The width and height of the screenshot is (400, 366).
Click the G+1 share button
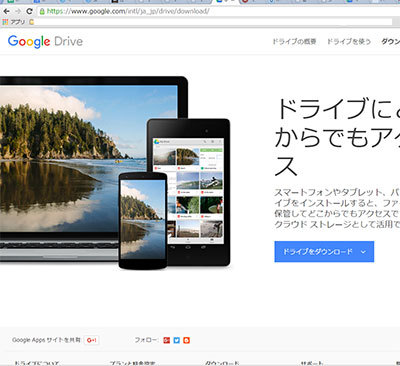tap(91, 340)
